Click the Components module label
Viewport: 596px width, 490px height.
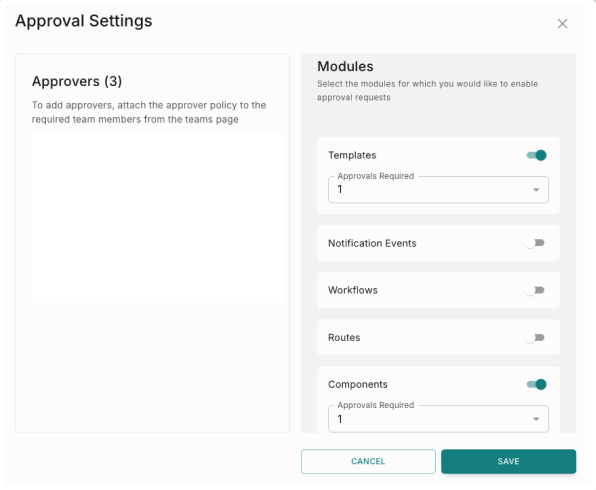pyautogui.click(x=358, y=384)
